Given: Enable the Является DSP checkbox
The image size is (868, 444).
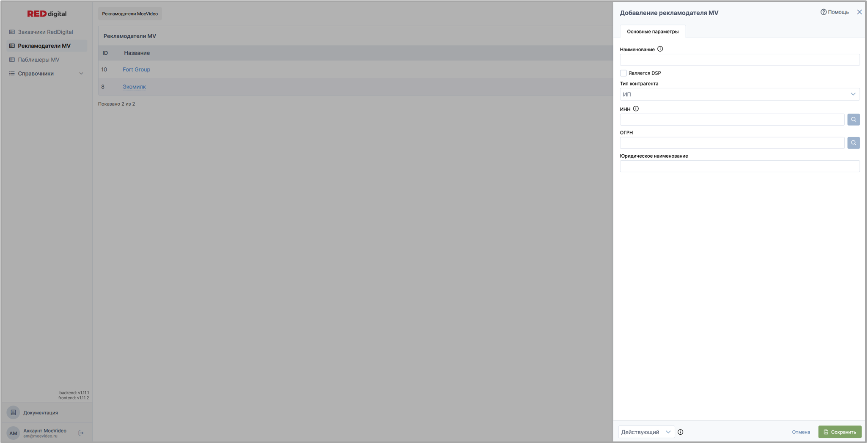Looking at the screenshot, I should [623, 73].
